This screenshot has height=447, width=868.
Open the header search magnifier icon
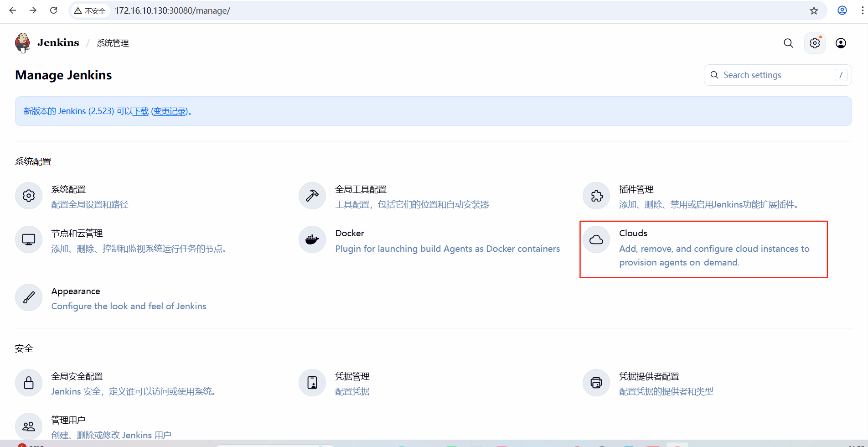pyautogui.click(x=788, y=43)
